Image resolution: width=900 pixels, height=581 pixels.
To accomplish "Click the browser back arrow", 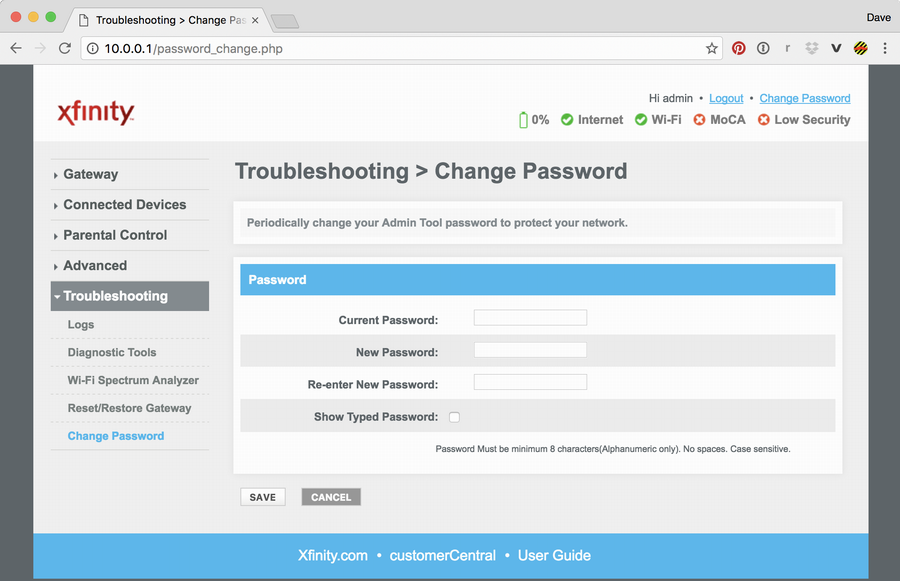I will point(16,48).
